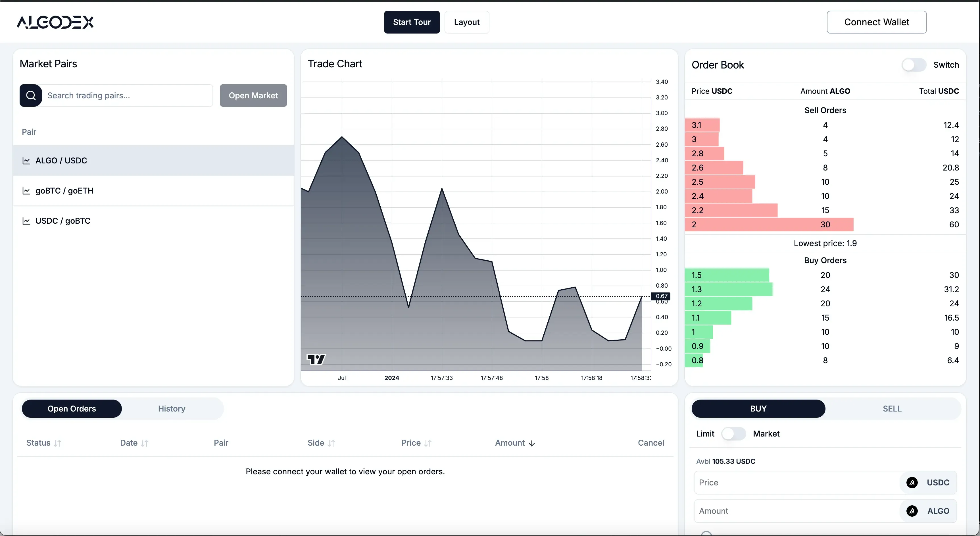Click the Algorand icon next to ALGO
The height and width of the screenshot is (536, 980).
[912, 511]
